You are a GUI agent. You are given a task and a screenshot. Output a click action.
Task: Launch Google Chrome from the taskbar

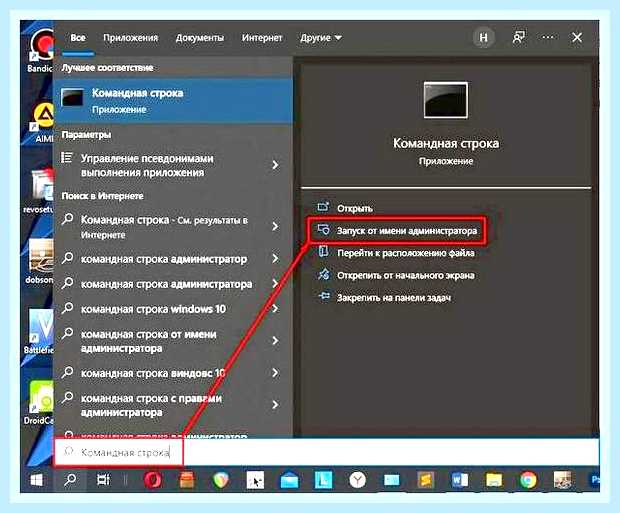click(528, 480)
